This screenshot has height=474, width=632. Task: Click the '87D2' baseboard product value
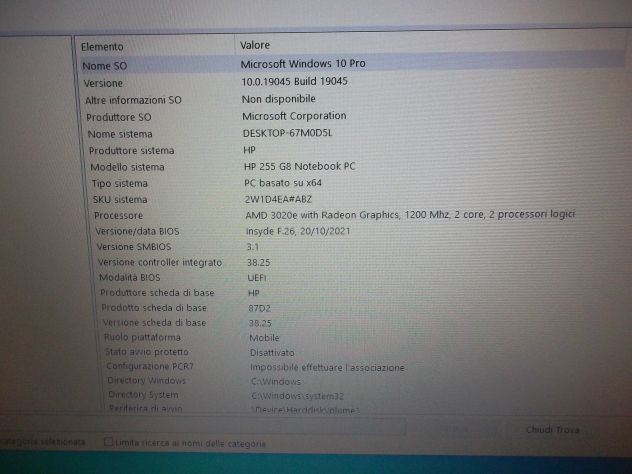point(259,308)
